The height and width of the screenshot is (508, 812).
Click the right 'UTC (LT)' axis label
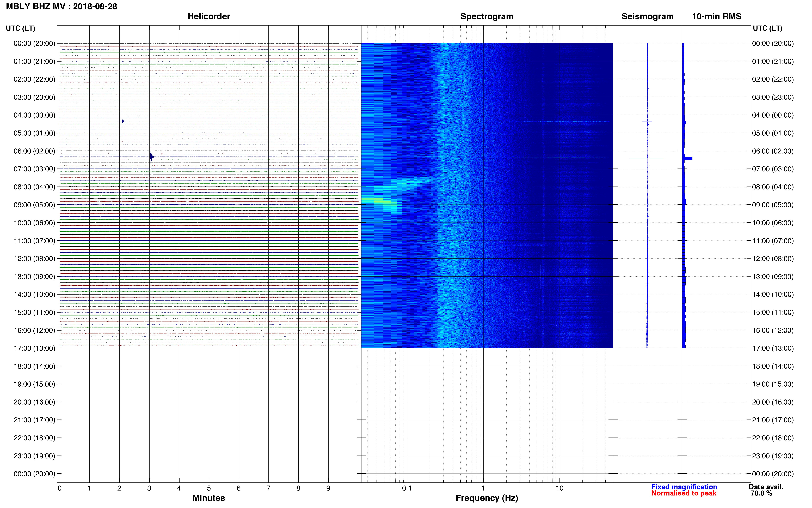(767, 28)
